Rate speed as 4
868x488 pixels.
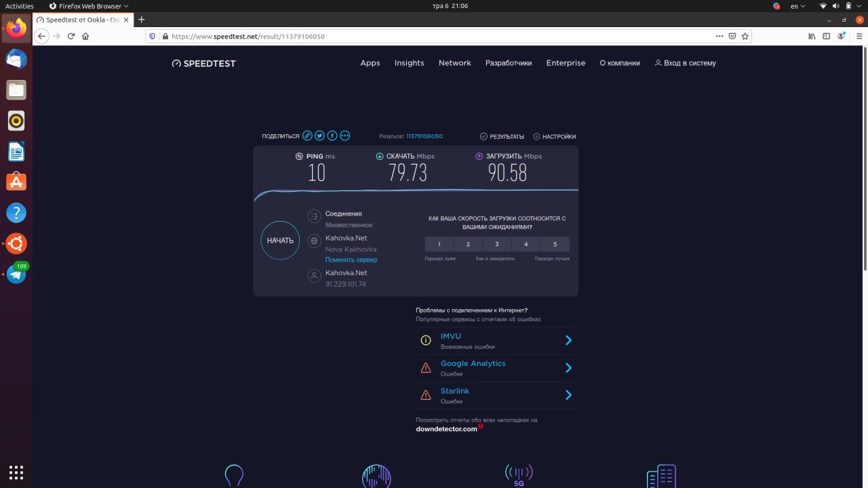coord(526,244)
